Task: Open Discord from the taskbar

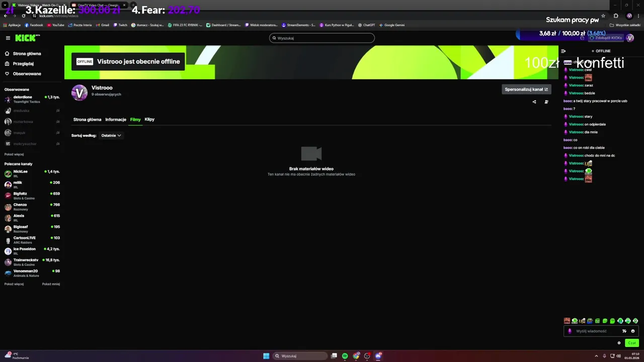Action: 378,356
